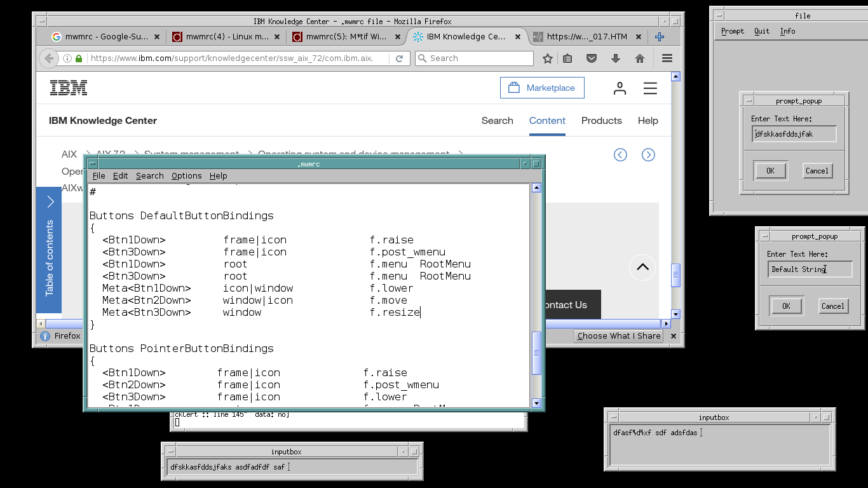Click Cancel in the upper prompt_popup dialog
Image resolution: width=868 pixels, height=488 pixels.
[x=817, y=170]
